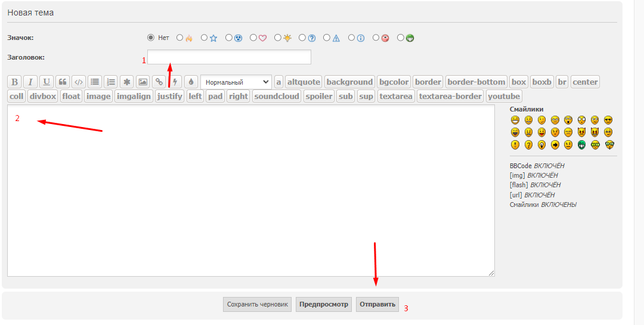
Task: Insert the pad BBCode tag
Action: click(x=215, y=96)
